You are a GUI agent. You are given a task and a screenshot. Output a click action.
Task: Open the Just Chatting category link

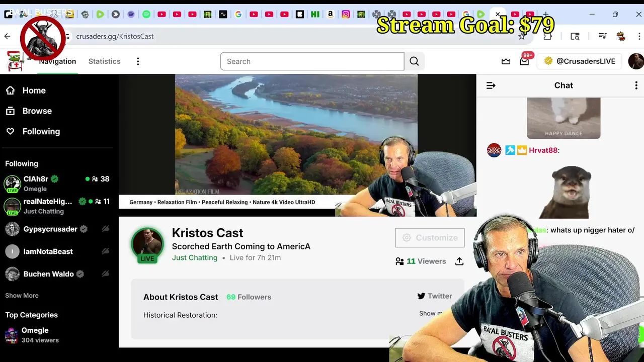coord(195,258)
